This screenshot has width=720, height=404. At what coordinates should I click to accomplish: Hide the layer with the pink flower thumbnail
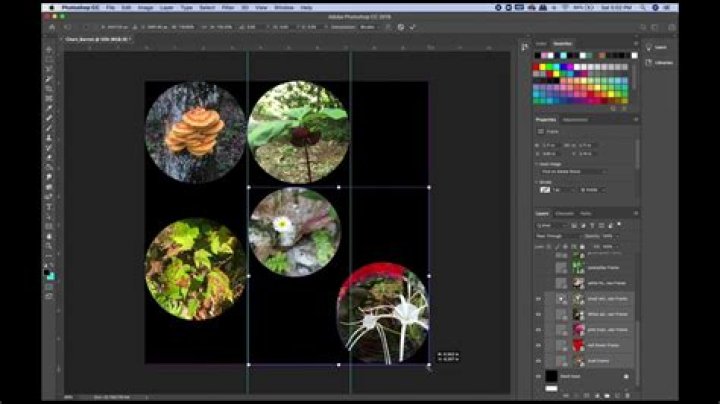point(538,330)
